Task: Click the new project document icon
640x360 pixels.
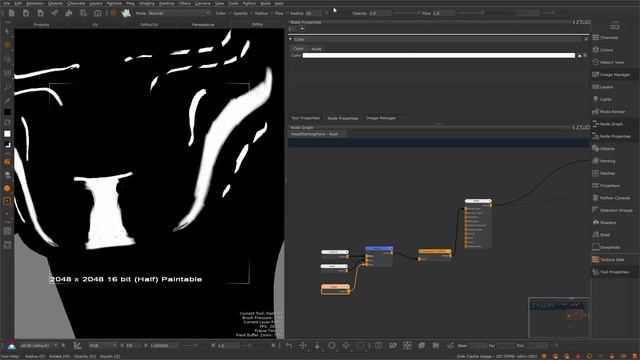Action: (x=11, y=13)
